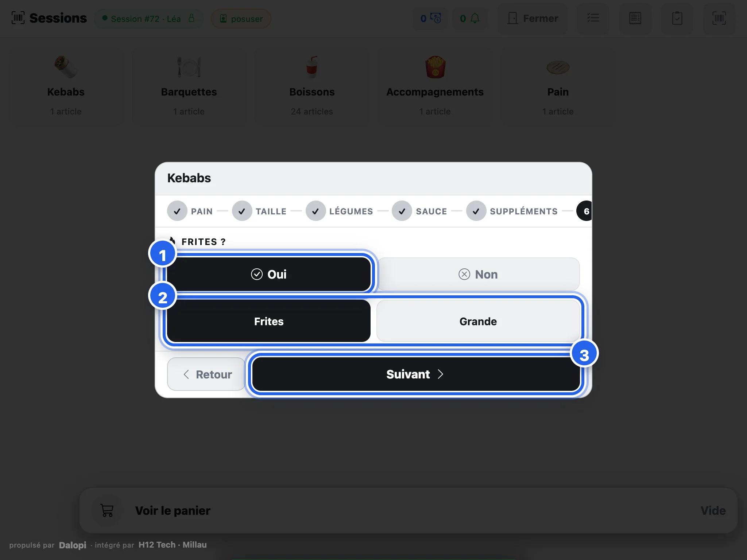
Task: Jump to the TAILLE step
Action: click(259, 211)
